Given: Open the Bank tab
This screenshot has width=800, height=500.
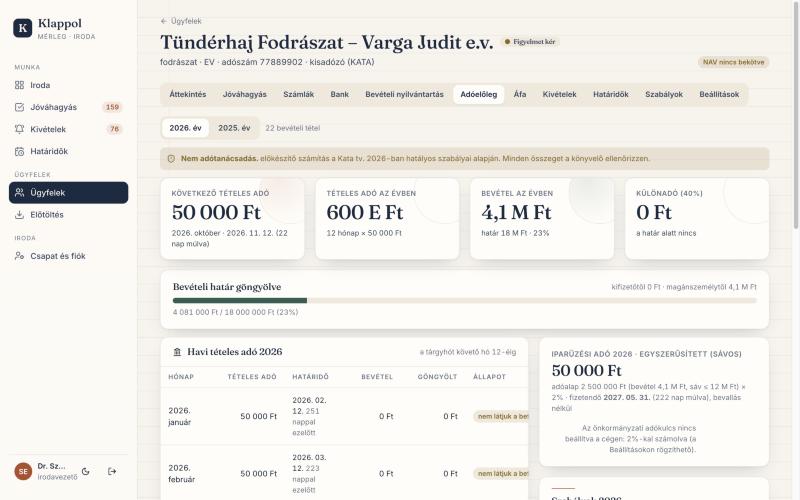Looking at the screenshot, I should [339, 94].
